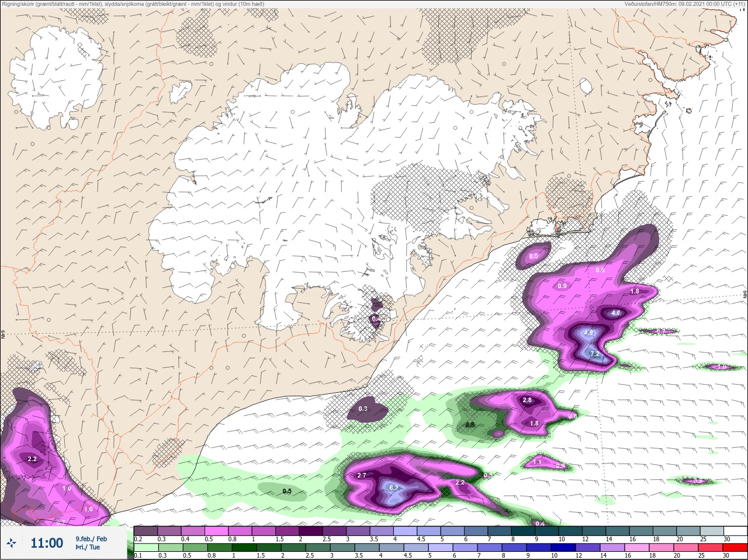The height and width of the screenshot is (560, 748).
Task: Click the map title starting with 'Rigning/skúrir'
Action: [x=133, y=4]
